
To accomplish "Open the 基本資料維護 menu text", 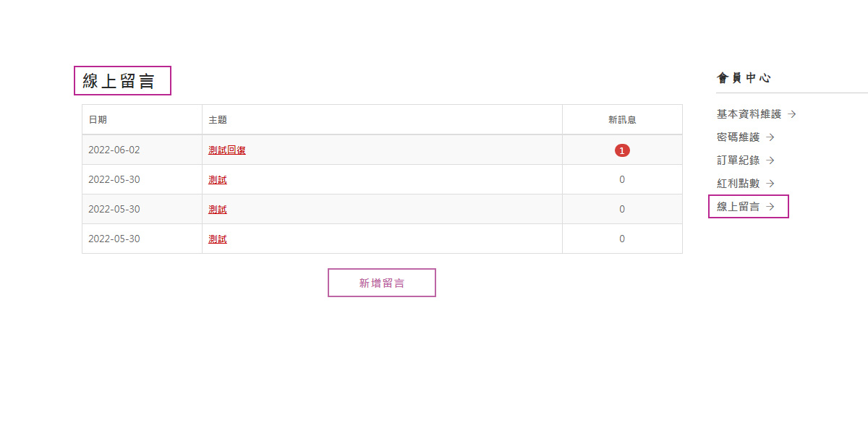I will tap(749, 114).
